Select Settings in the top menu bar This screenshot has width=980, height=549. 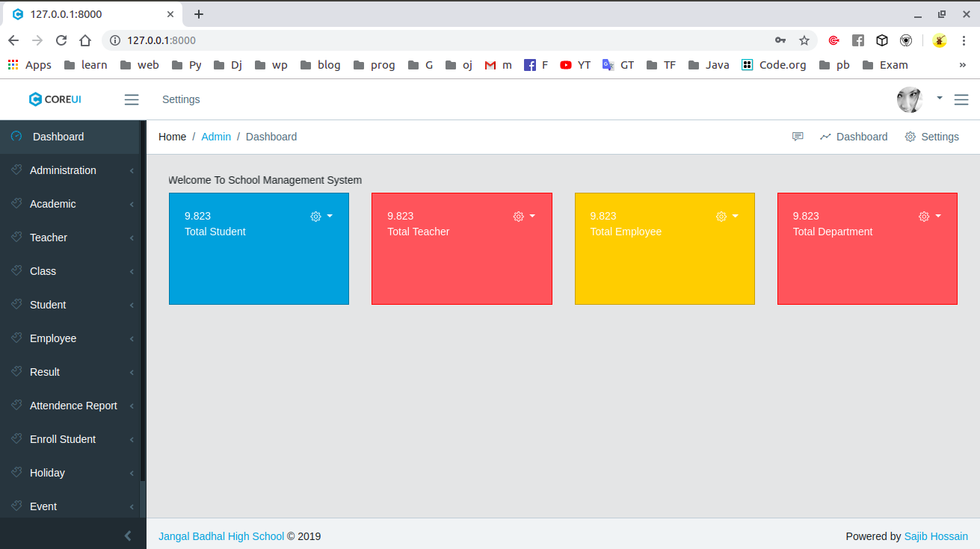[181, 99]
